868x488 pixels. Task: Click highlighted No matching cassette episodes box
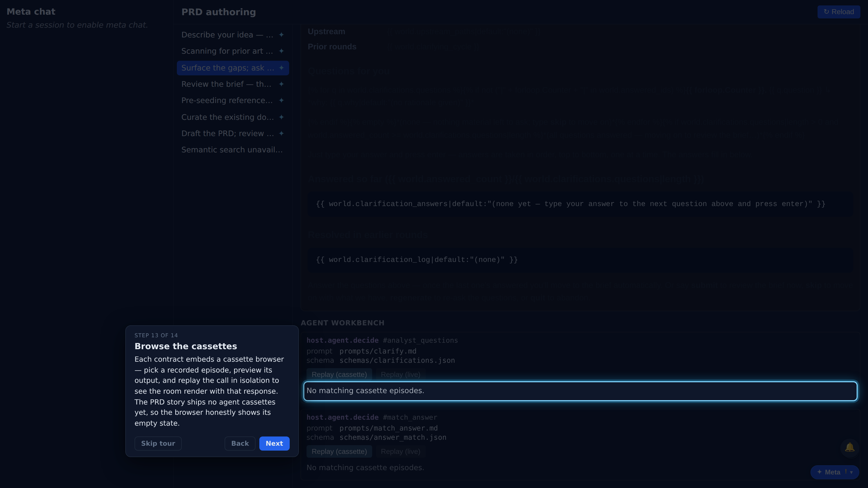tap(580, 391)
